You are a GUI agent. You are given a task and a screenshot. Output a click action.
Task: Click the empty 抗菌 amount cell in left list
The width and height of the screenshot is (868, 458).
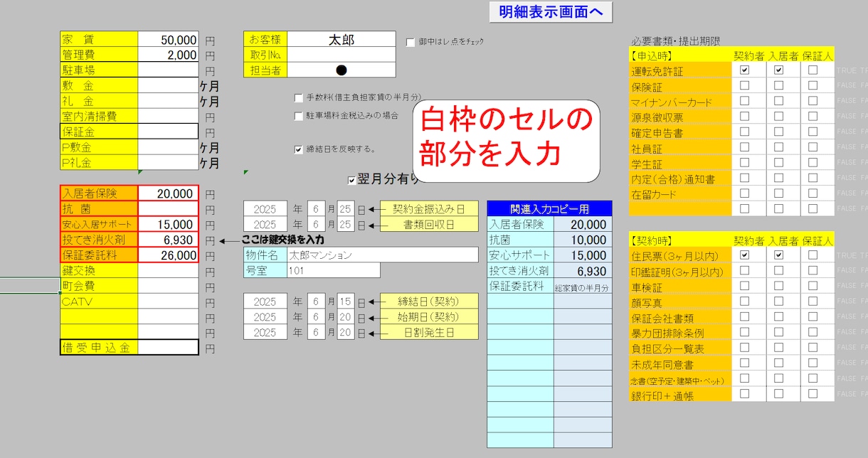pyautogui.click(x=169, y=208)
